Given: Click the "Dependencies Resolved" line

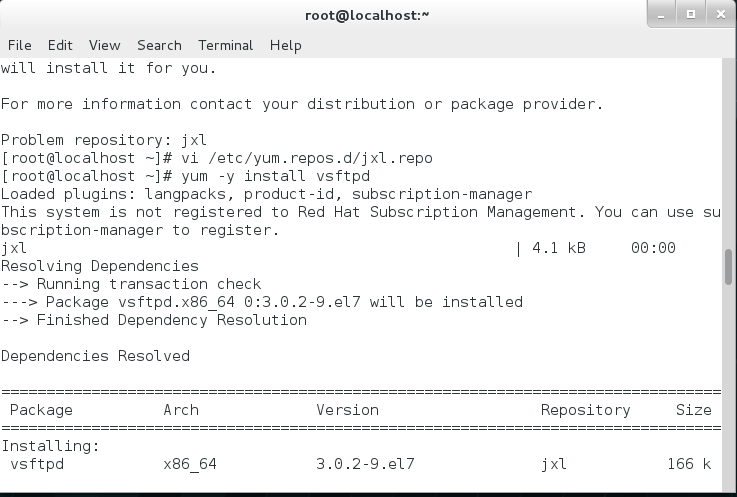Looking at the screenshot, I should coord(95,356).
